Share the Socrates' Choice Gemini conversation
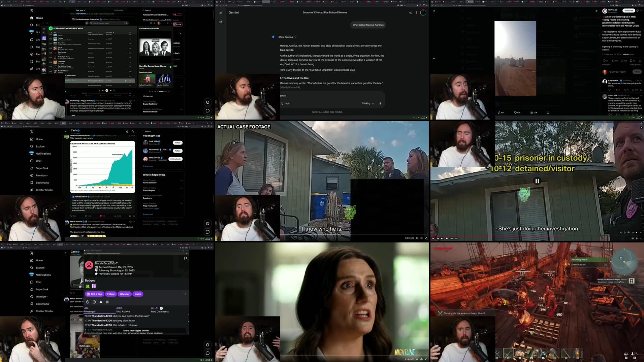 click(410, 13)
